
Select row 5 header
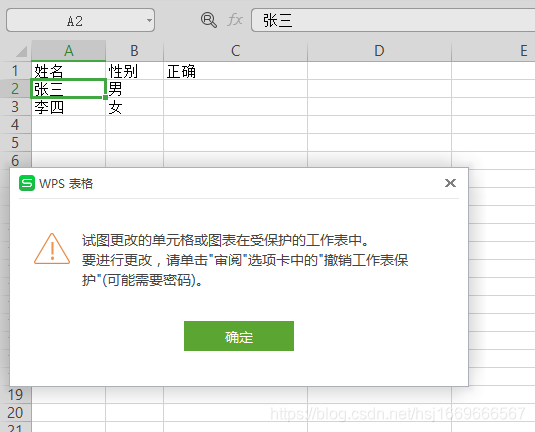point(15,143)
